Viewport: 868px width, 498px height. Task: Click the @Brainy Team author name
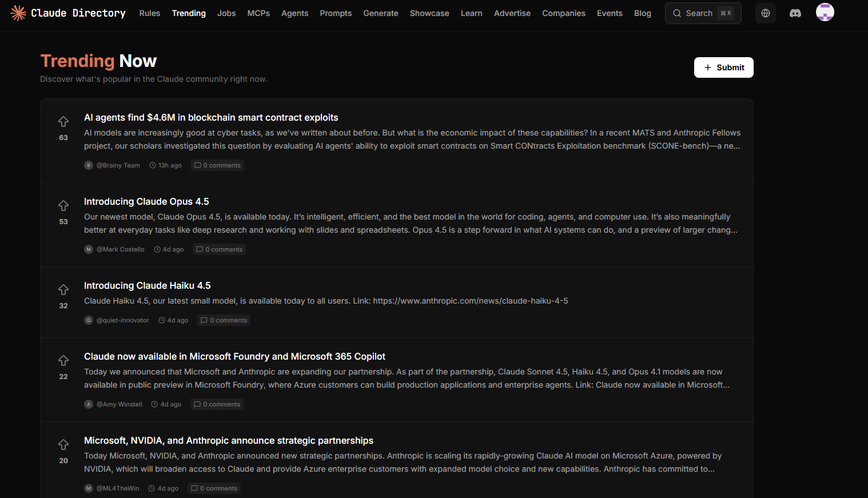(118, 165)
